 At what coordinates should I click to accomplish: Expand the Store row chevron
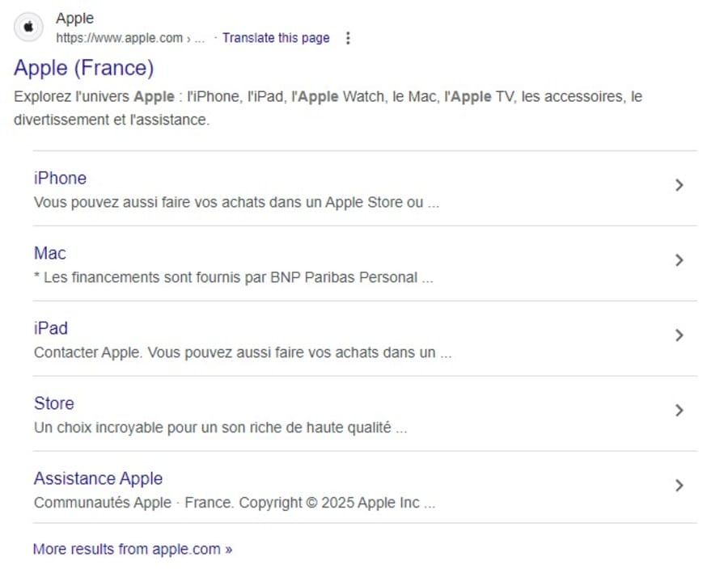pos(679,411)
